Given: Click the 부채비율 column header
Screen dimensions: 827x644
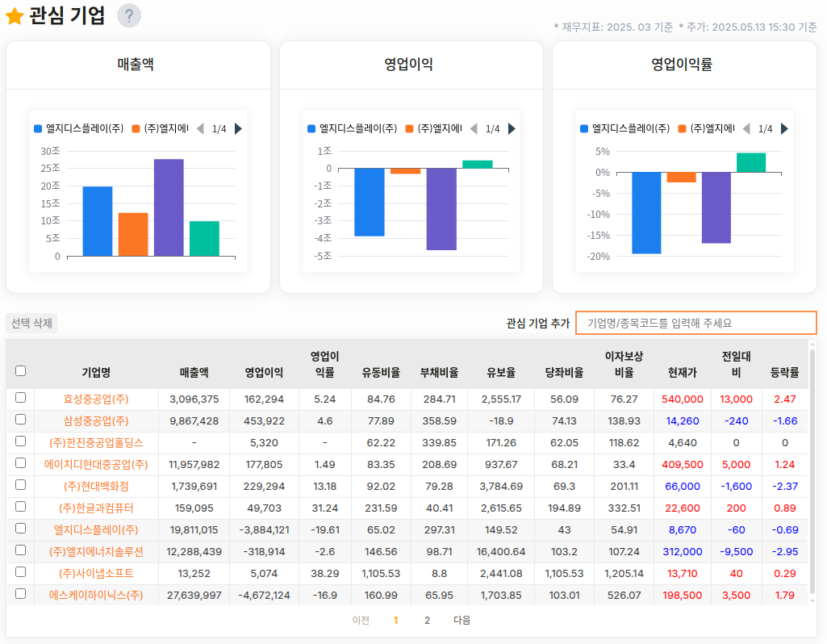Looking at the screenshot, I should (440, 372).
